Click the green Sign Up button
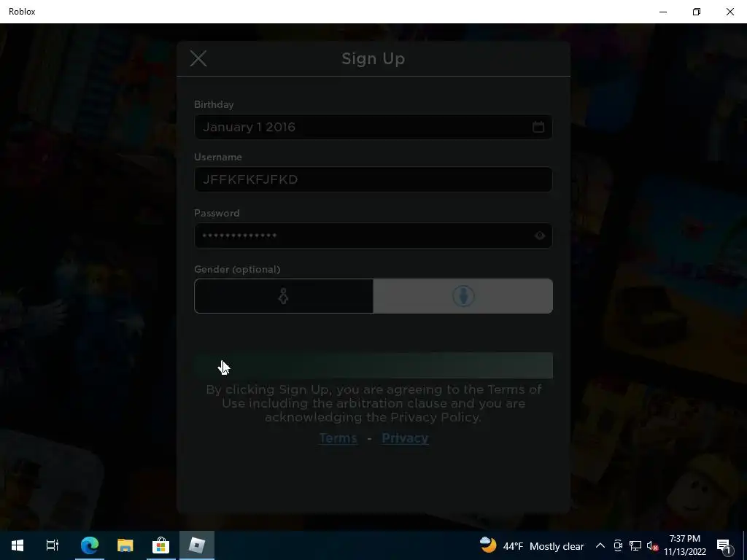Screen dimensions: 747x560 coord(373,365)
